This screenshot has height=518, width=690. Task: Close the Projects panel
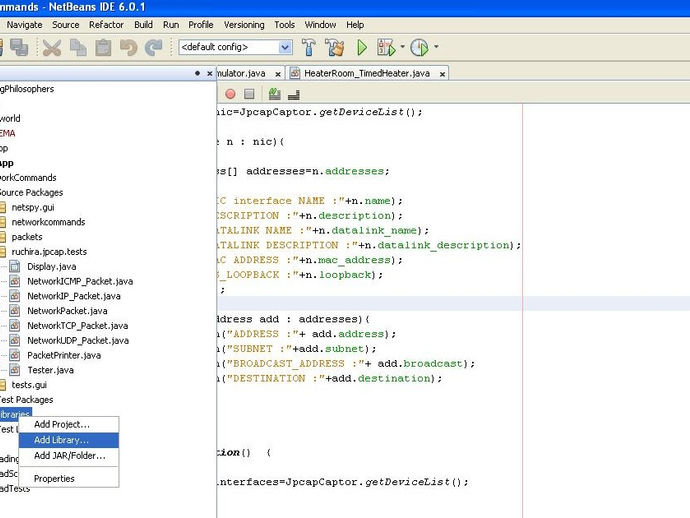point(210,73)
